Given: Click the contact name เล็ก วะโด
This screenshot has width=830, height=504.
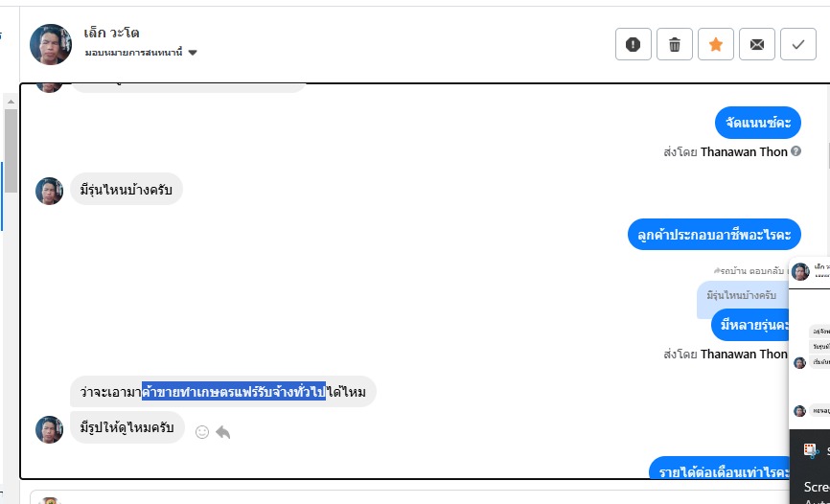Looking at the screenshot, I should pyautogui.click(x=112, y=34).
